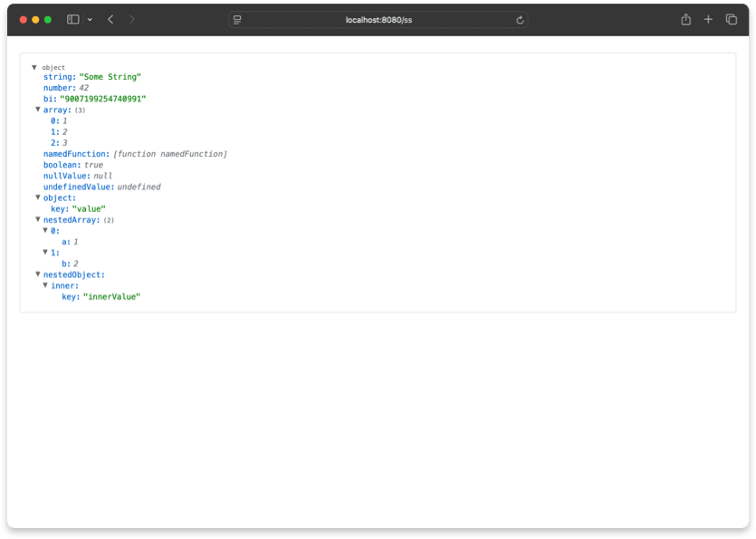756x539 pixels.
Task: Click the tab overview icon
Action: pos(732,18)
